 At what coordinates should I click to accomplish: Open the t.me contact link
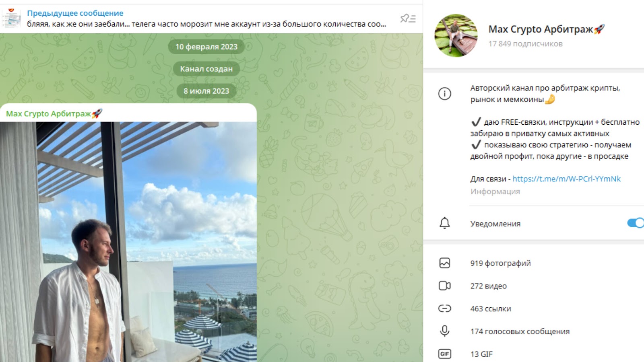coord(566,179)
